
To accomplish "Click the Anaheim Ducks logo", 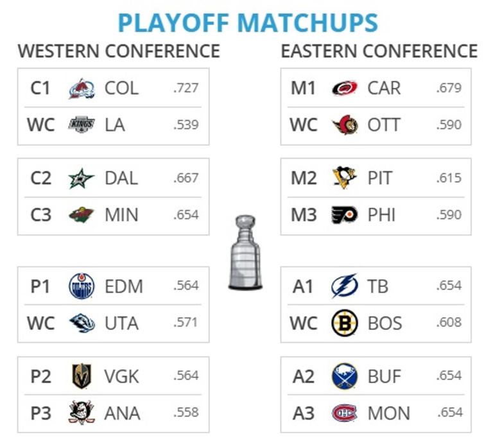I will (x=82, y=413).
